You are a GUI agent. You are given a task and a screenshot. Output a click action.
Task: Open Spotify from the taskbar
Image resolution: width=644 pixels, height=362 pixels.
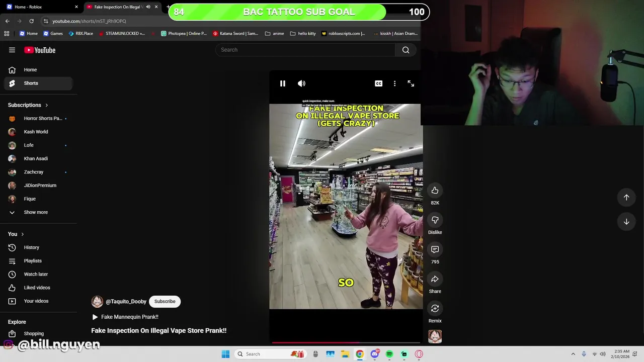click(389, 354)
